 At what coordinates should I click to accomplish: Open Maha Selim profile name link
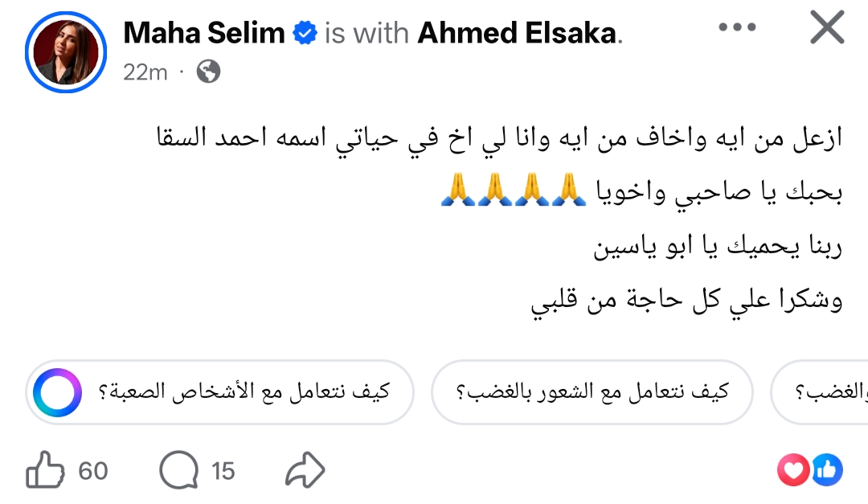204,33
